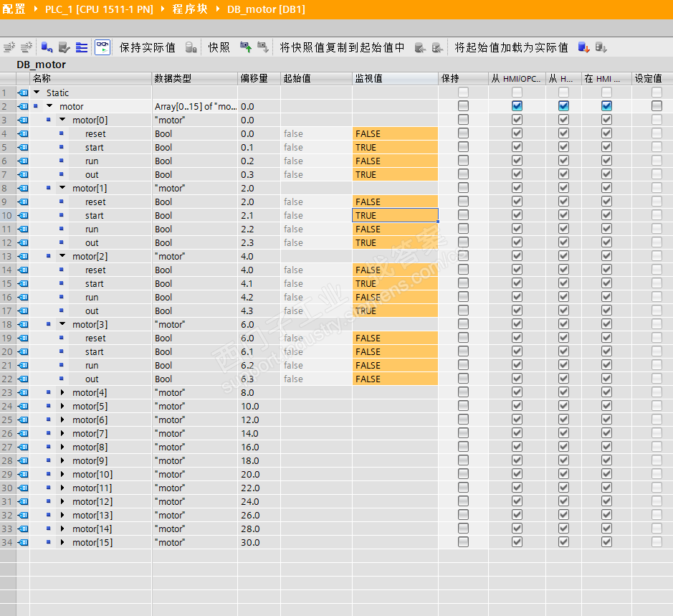Viewport: 673px width, 616px height.
Task: Click the 保持实际值 toolbar button
Action: 147,47
